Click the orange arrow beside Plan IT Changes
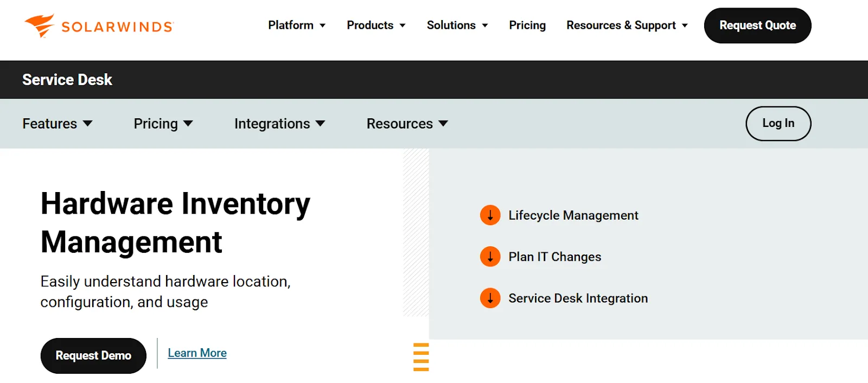Viewport: 868px width, 383px height. [x=490, y=257]
